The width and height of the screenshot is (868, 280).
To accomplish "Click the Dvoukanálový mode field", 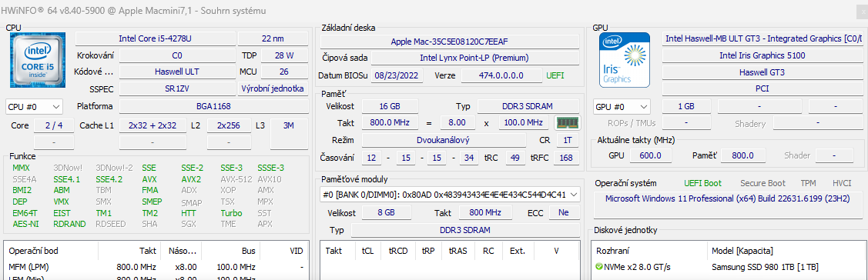I will click(x=444, y=140).
